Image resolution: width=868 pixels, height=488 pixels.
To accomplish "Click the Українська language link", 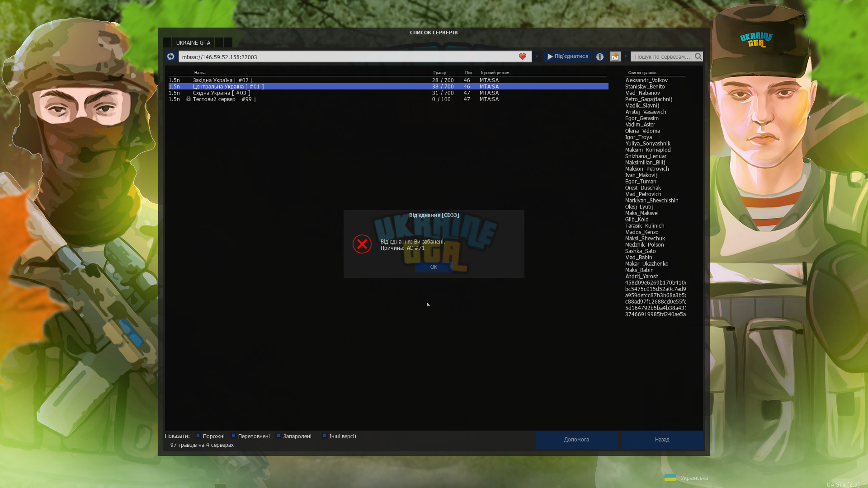I will pos(694,478).
